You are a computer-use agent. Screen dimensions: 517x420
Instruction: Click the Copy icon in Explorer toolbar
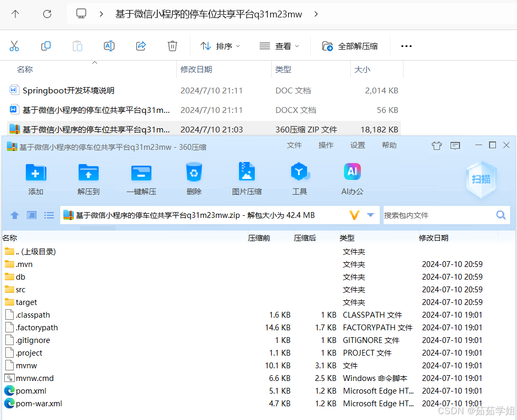point(46,46)
